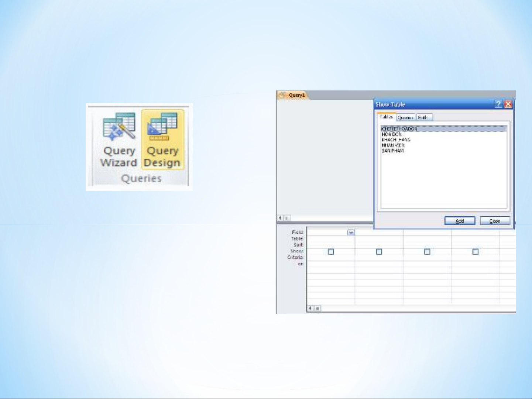
Task: Open the Query1 document tab
Action: [x=294, y=95]
